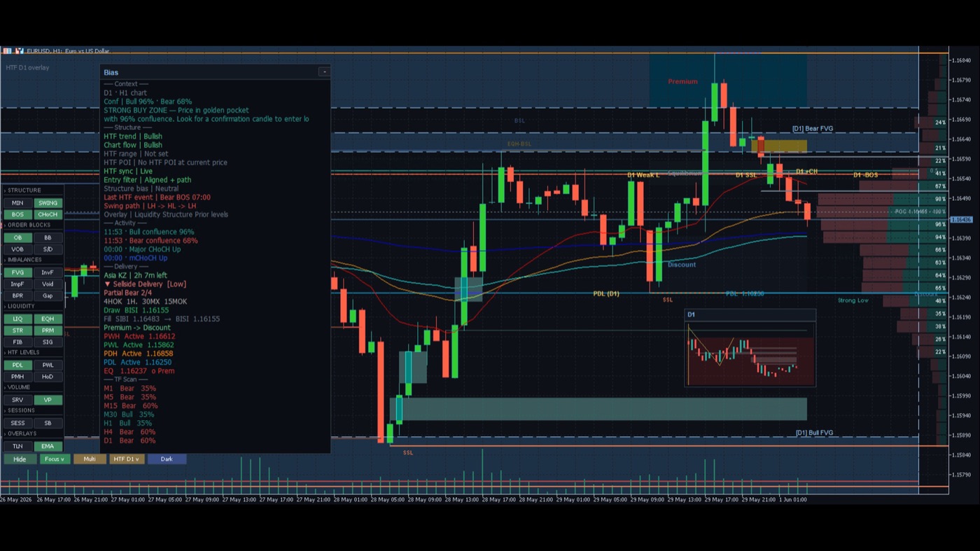Enable the FIB button
This screenshot has width=980, height=551.
click(17, 342)
